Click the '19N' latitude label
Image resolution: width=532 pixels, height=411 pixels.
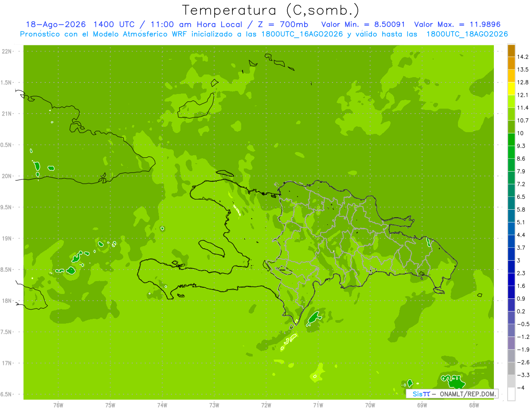pos(8,239)
